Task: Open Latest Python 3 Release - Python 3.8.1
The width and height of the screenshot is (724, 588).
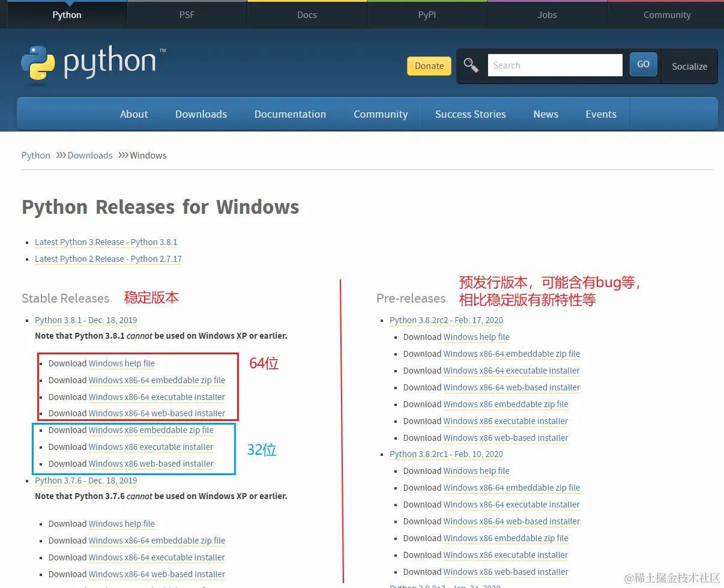Action: pyautogui.click(x=106, y=242)
